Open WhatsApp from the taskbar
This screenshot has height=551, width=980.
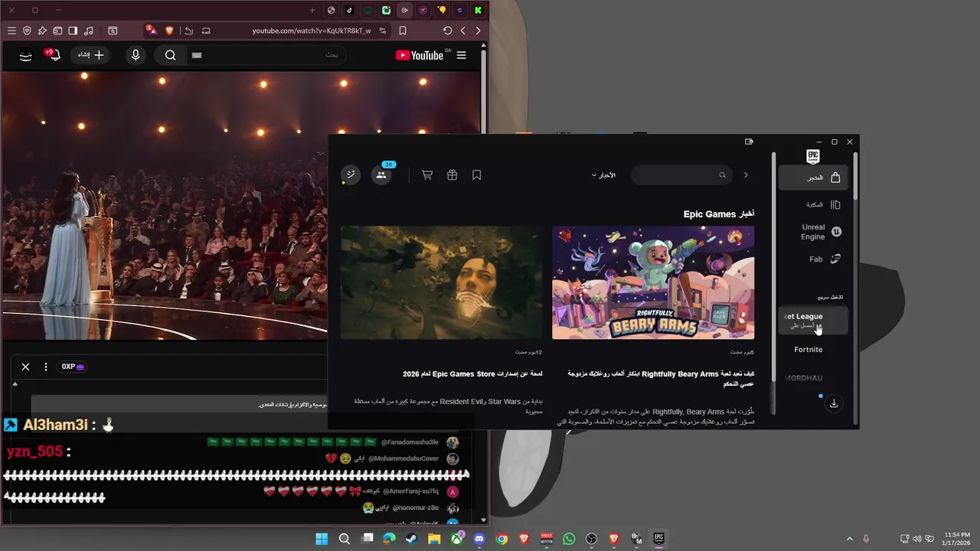pos(569,539)
